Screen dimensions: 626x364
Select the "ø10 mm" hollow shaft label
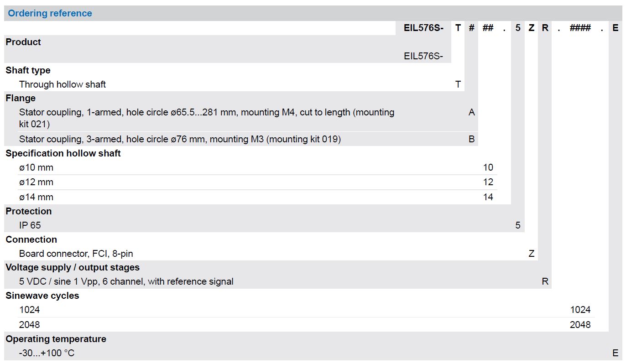pos(36,167)
